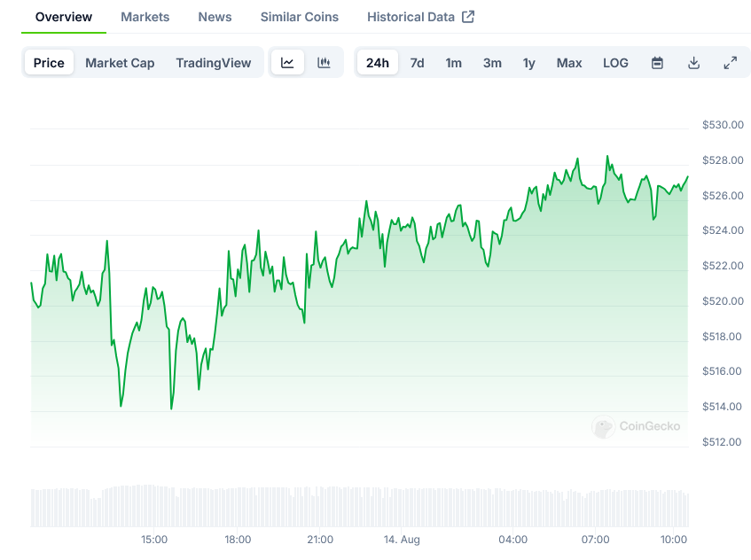
Task: Go to the News tab
Action: (x=215, y=17)
